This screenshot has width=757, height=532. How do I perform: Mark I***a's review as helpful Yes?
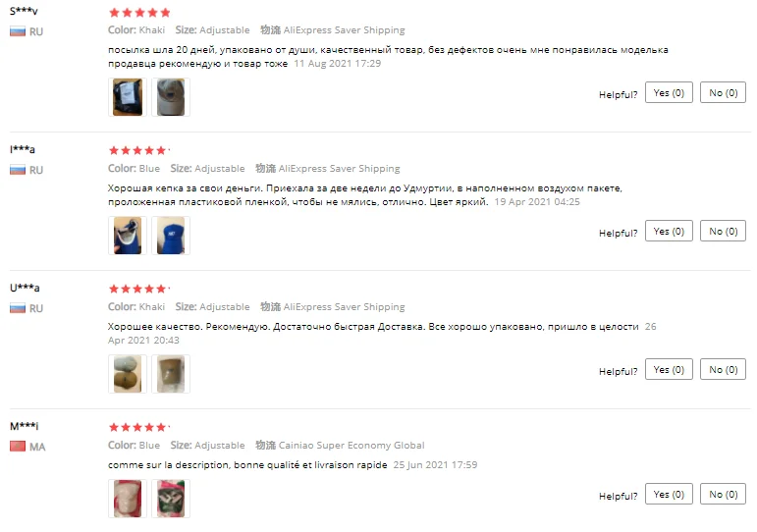(669, 232)
